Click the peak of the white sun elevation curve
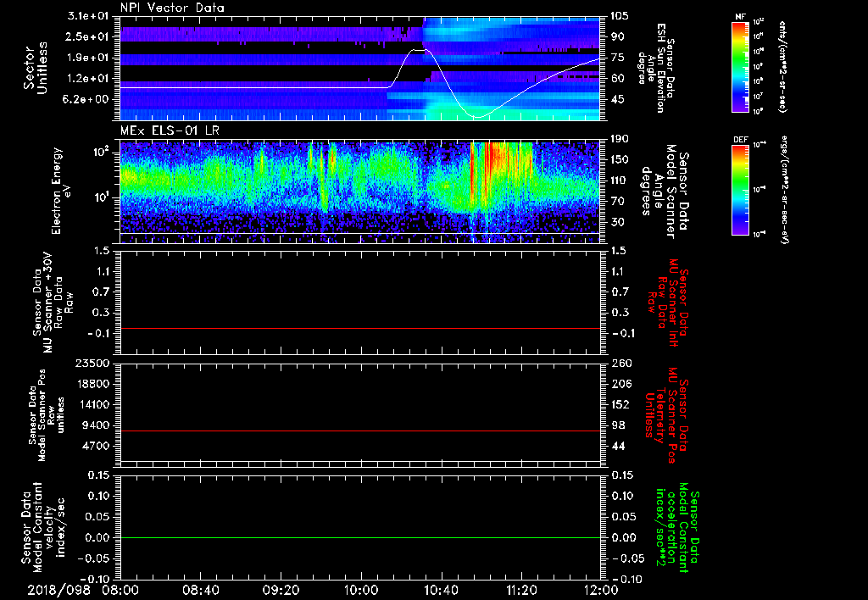 [x=419, y=50]
